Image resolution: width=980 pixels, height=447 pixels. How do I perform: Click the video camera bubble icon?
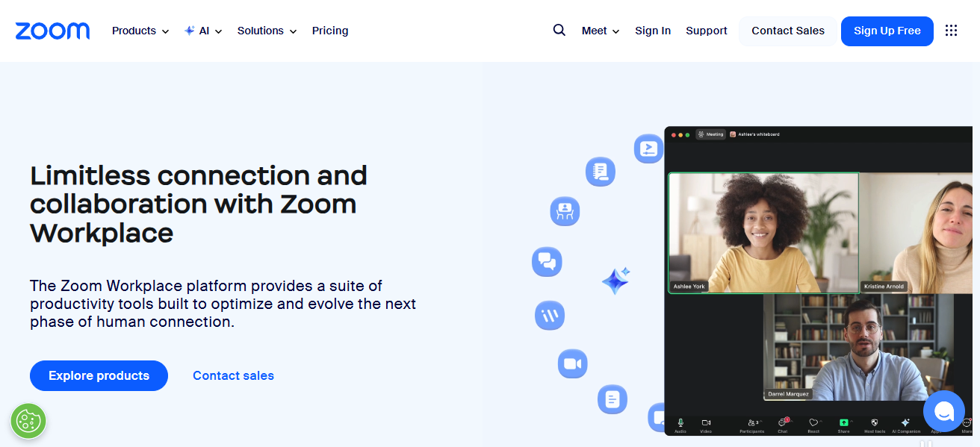click(573, 364)
